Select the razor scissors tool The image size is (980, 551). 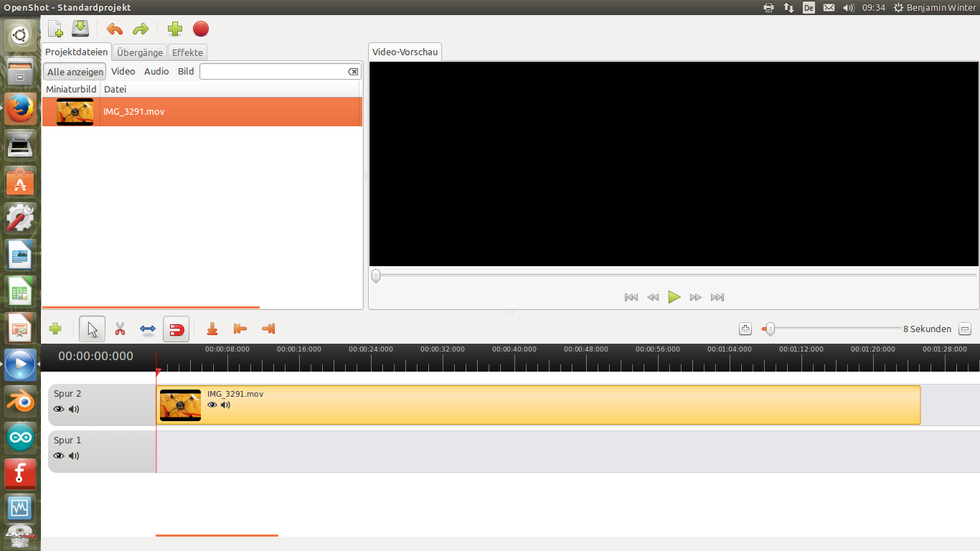[120, 329]
